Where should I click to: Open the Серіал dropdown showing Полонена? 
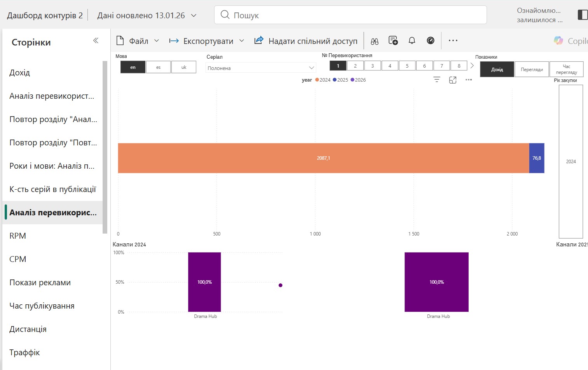click(261, 68)
